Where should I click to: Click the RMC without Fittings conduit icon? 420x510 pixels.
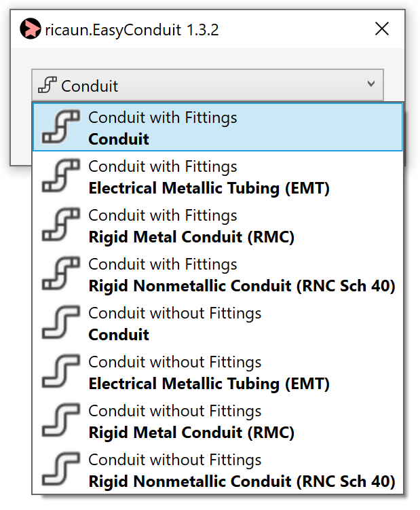point(60,421)
